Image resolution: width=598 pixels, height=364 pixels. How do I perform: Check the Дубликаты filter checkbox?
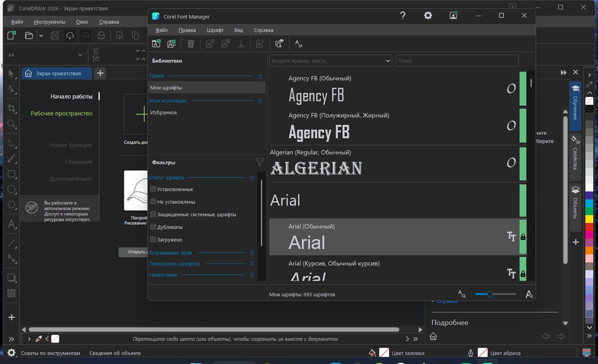153,227
